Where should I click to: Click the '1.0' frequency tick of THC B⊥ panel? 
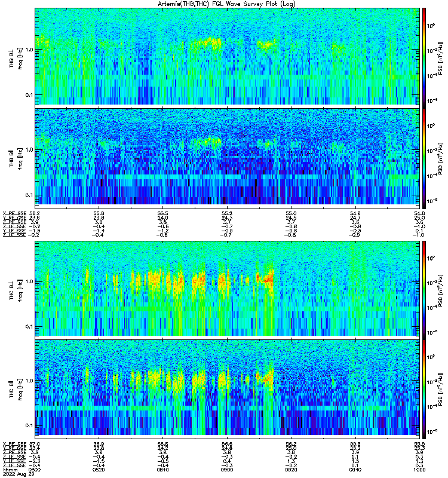click(29, 281)
